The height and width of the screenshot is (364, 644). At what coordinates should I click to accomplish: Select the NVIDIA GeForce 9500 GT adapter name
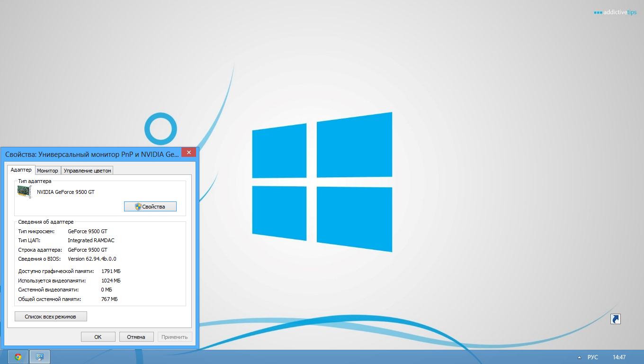[66, 192]
